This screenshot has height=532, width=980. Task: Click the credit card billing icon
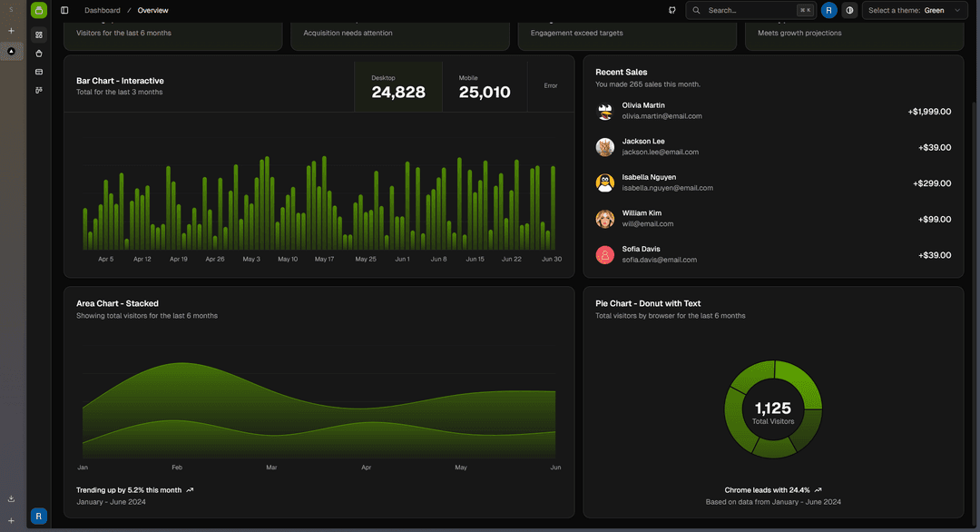[x=38, y=70]
